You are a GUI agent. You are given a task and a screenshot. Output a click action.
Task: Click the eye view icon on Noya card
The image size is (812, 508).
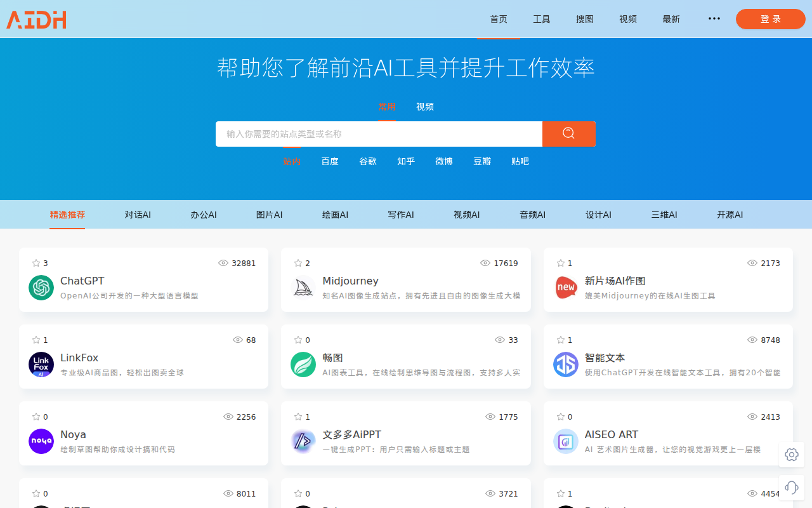click(228, 417)
